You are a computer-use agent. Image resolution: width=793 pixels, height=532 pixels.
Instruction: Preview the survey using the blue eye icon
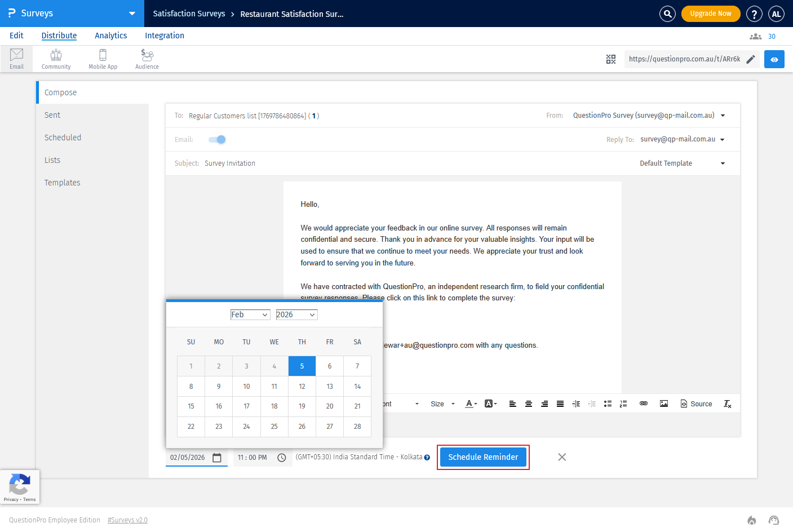[774, 59]
